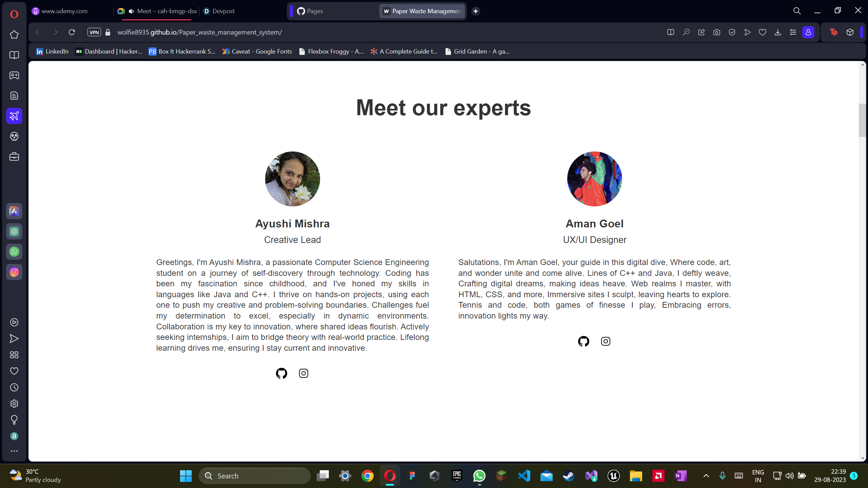Open Ayushi Mishra's GitHub profile icon
This screenshot has width=868, height=488.
coord(281,373)
